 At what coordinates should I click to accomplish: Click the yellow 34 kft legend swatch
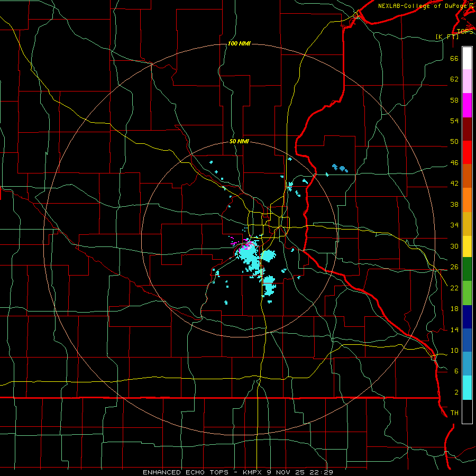coord(467,246)
